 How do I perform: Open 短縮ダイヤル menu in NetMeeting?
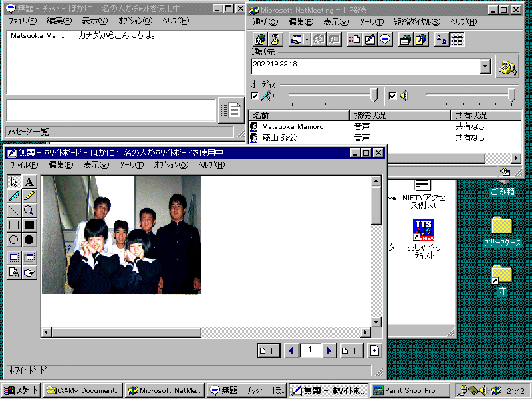[x=417, y=22]
